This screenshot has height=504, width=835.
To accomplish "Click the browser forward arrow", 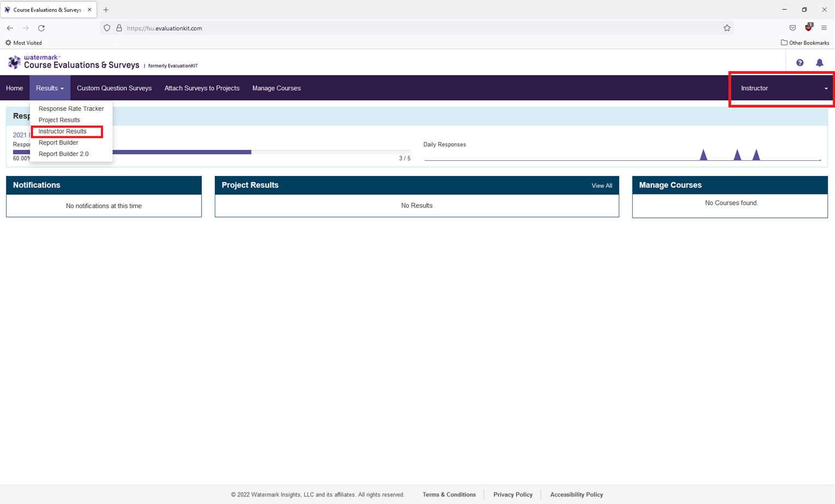I will (26, 28).
